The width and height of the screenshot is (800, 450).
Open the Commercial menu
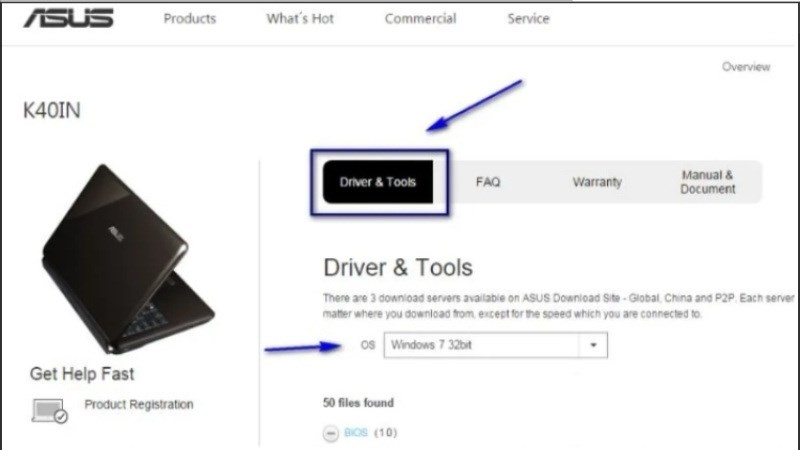pyautogui.click(x=420, y=19)
